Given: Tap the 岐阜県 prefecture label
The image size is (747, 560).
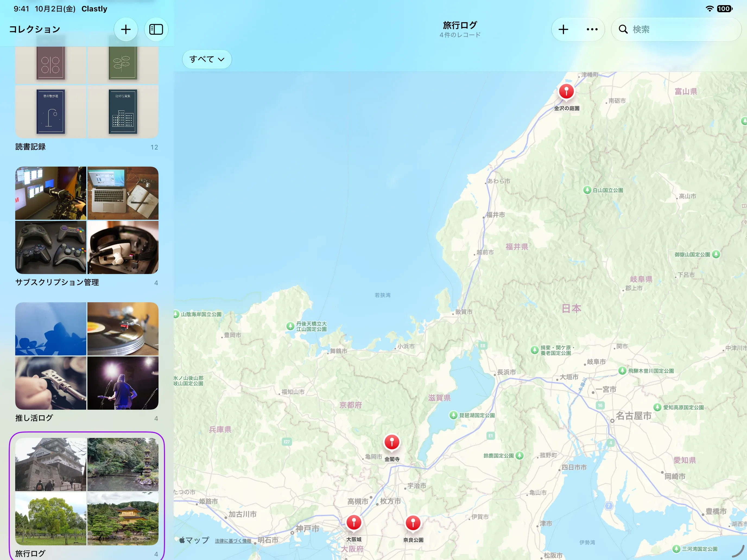Looking at the screenshot, I should [x=641, y=279].
